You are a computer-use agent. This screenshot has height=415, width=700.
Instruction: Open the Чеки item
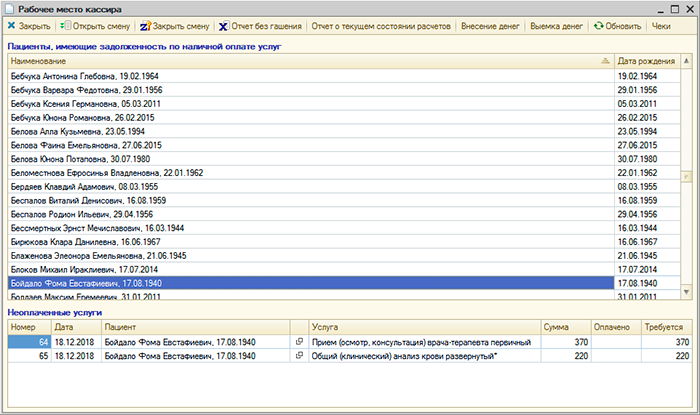point(662,26)
